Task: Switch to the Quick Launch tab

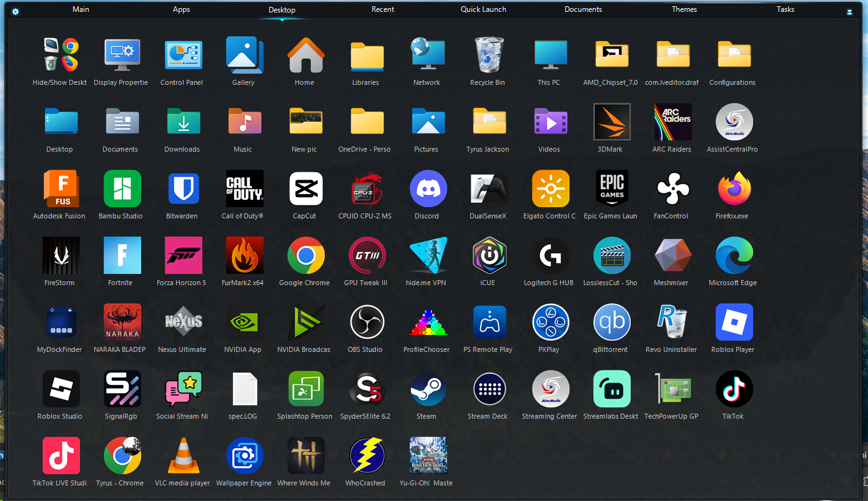Action: pos(483,9)
